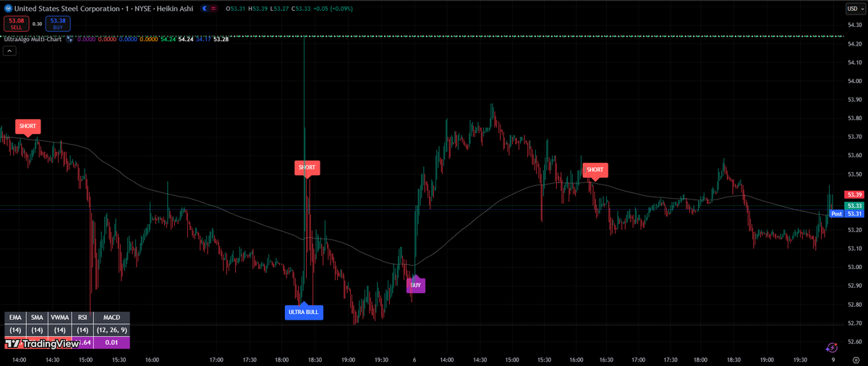Click the ULTRA BULL signal label

point(304,312)
